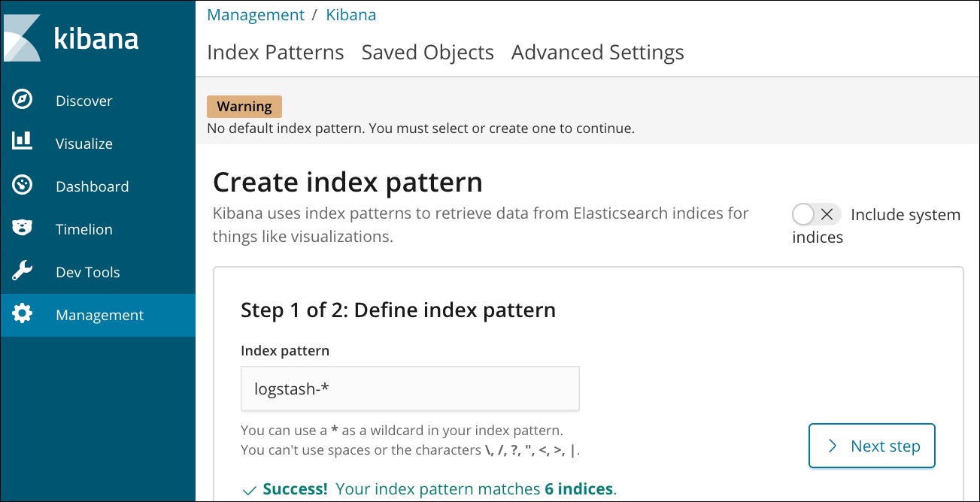The height and width of the screenshot is (502, 980).
Task: Switch to the Index Patterns tab
Action: pos(275,53)
